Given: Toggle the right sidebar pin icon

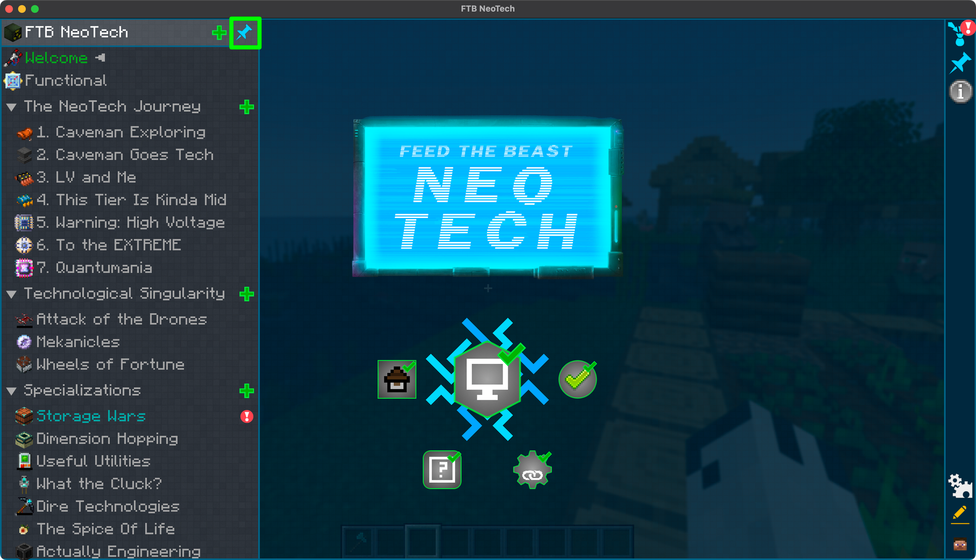Looking at the screenshot, I should pos(960,64).
